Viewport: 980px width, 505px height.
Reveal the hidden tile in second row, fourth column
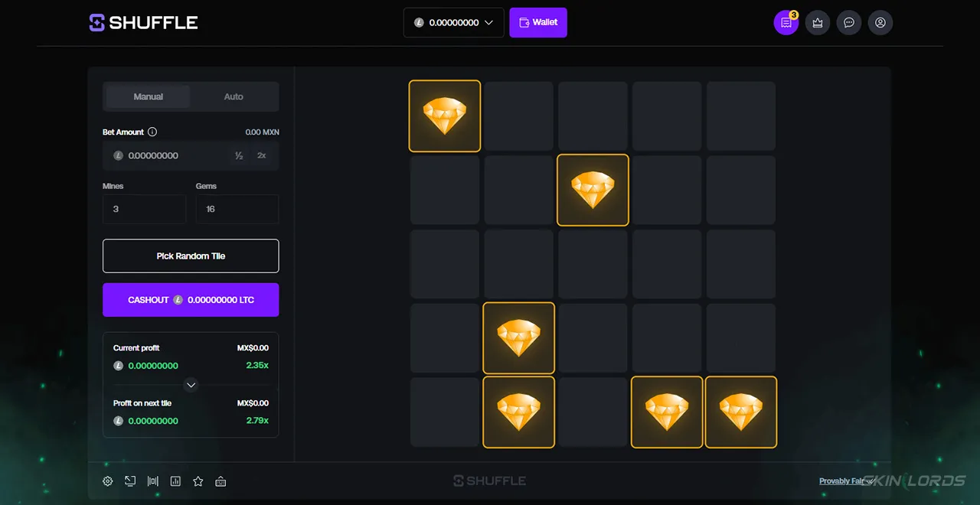(667, 190)
